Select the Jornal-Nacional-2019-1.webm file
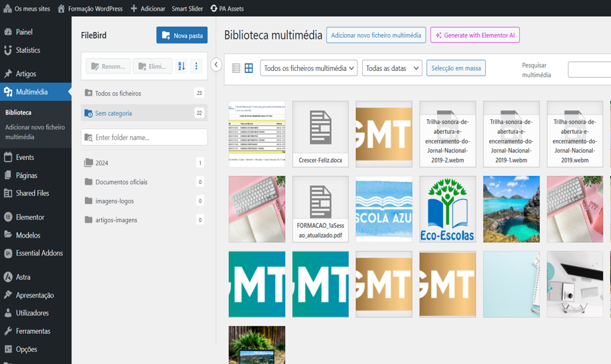 511,134
